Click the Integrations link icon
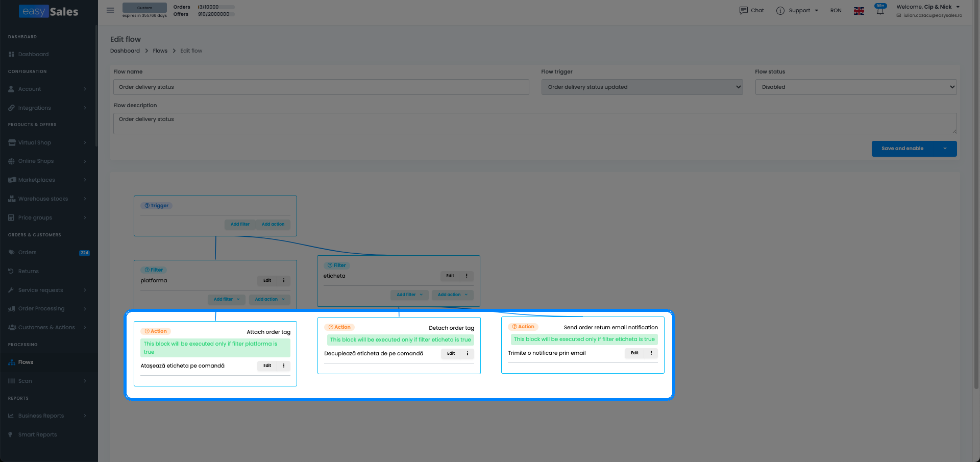The width and height of the screenshot is (980, 462). coord(11,108)
